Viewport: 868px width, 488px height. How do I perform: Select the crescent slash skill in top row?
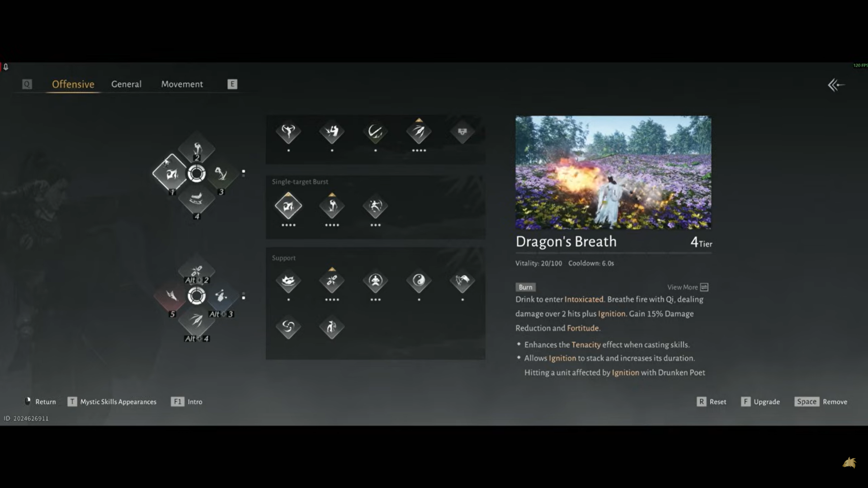click(375, 131)
